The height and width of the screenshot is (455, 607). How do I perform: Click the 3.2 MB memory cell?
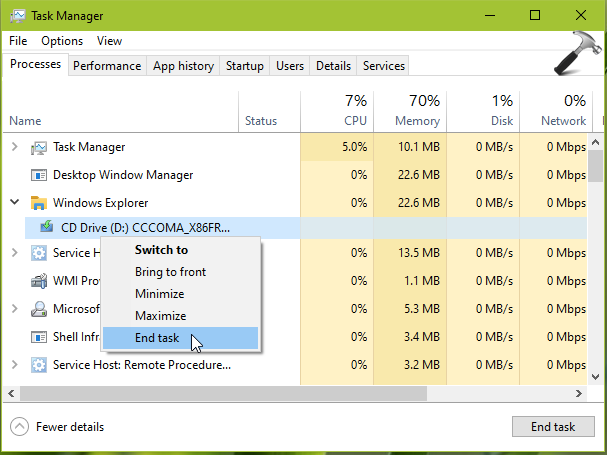tap(410, 365)
